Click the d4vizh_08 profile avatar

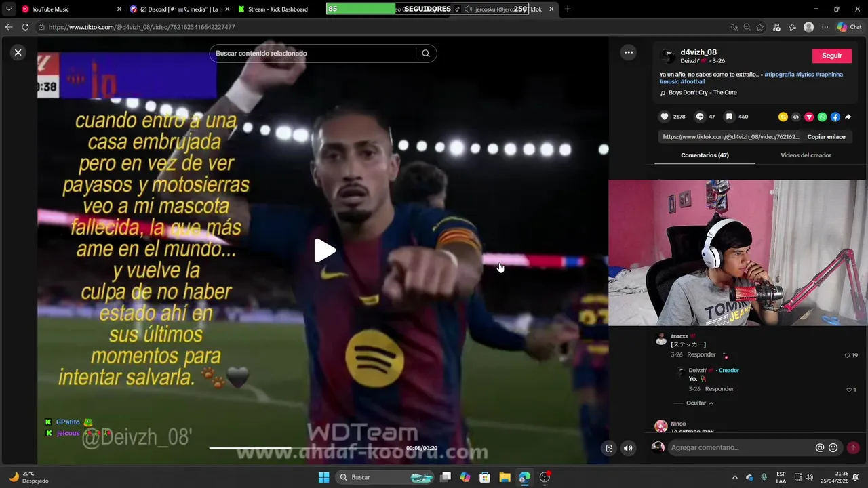pyautogui.click(x=668, y=56)
